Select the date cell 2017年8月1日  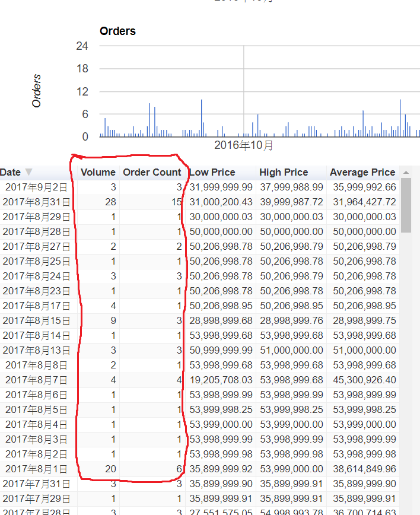[x=36, y=469]
